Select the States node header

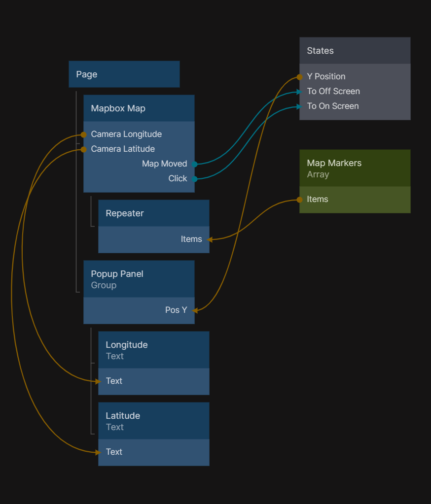(x=355, y=51)
